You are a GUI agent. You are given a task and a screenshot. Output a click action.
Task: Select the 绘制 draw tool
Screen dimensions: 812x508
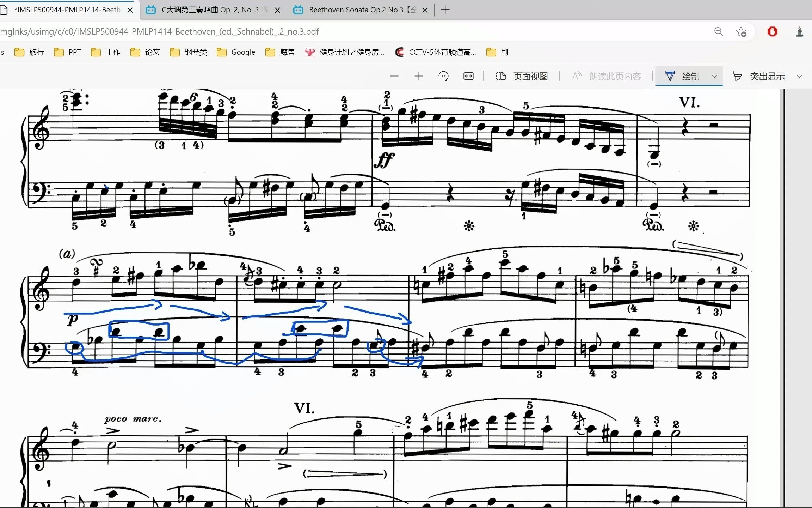682,76
